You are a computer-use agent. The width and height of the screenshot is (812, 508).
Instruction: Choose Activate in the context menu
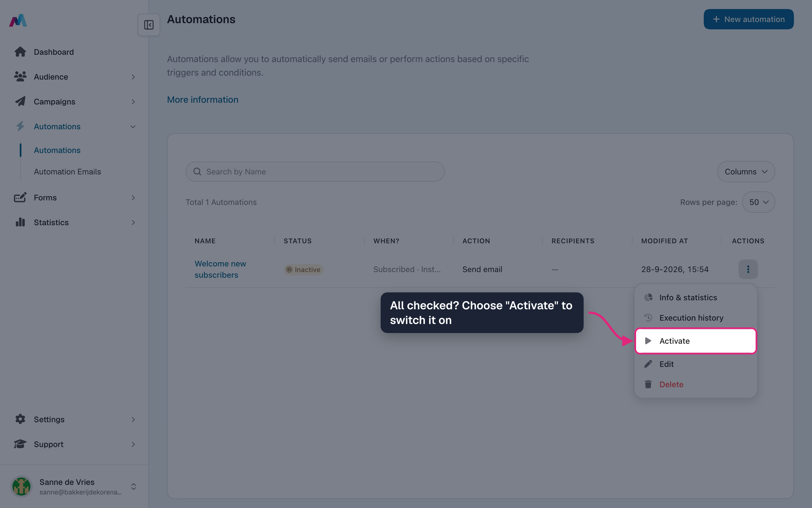click(x=696, y=341)
